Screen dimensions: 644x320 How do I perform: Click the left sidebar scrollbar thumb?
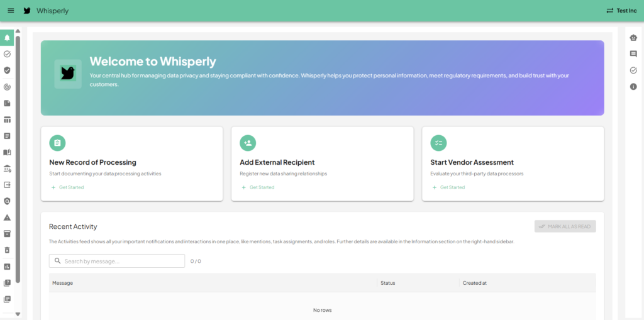[18, 160]
